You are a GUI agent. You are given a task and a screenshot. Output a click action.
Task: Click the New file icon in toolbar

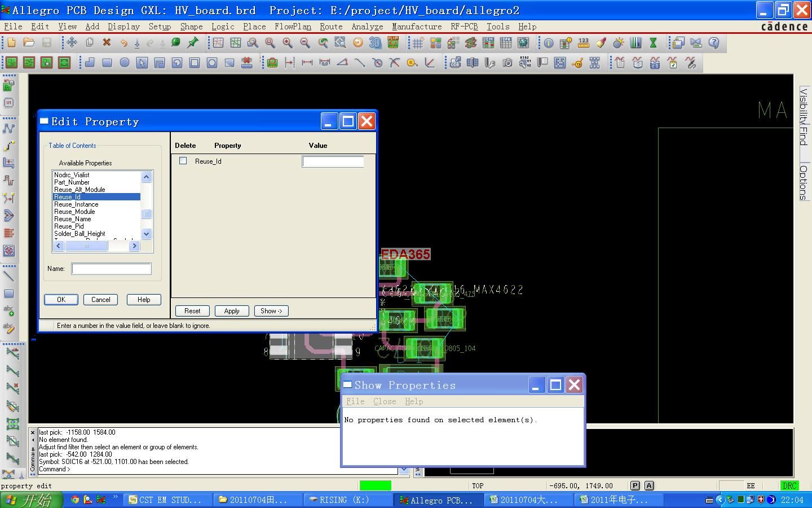tap(11, 42)
